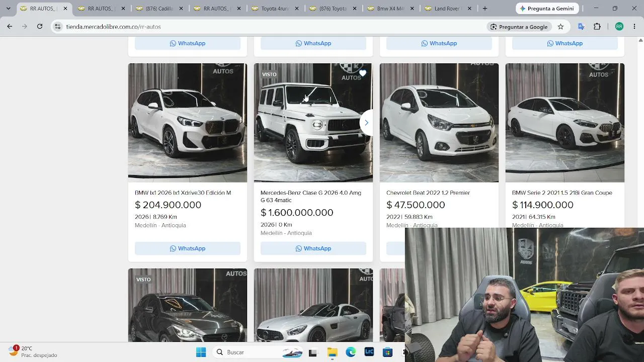The image size is (644, 362).
Task: Switch to the Bmw X4 M4 tab
Action: [x=390, y=9]
